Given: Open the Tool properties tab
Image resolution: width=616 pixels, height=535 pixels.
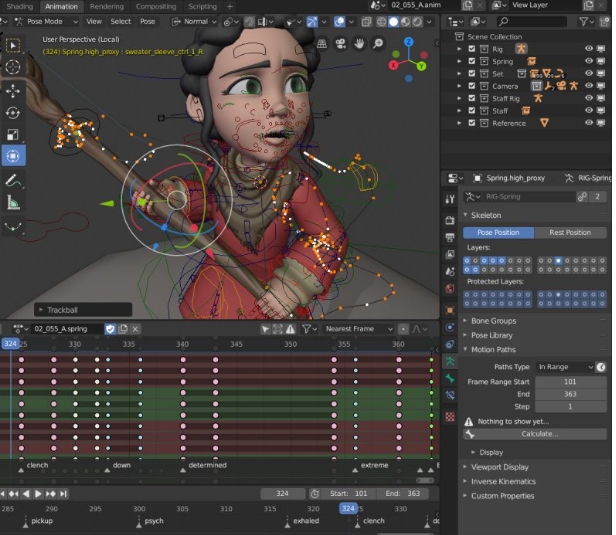Looking at the screenshot, I should (x=450, y=199).
